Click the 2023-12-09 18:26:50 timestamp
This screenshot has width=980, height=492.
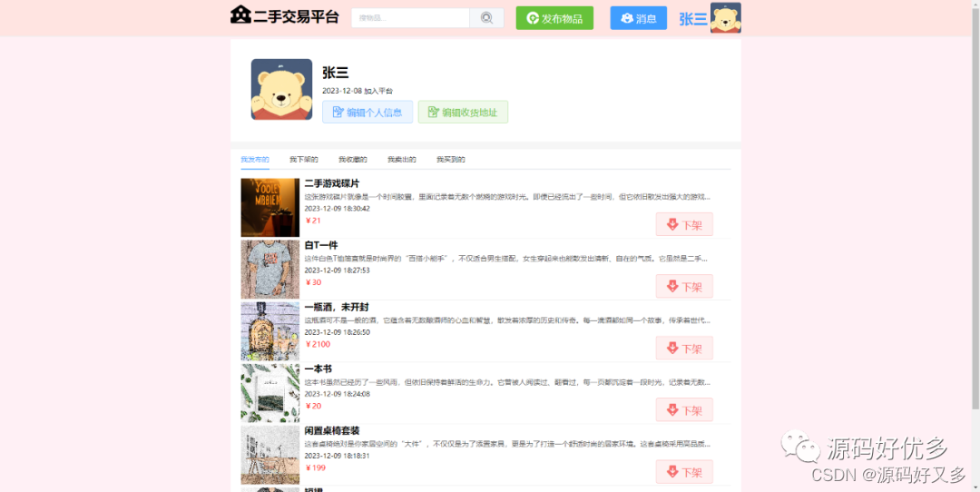(x=337, y=332)
